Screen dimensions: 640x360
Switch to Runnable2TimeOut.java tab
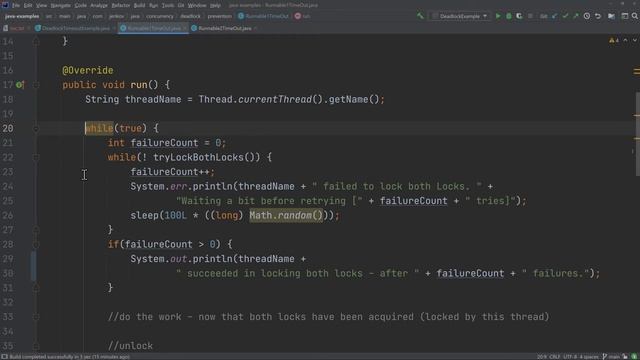tap(221, 28)
